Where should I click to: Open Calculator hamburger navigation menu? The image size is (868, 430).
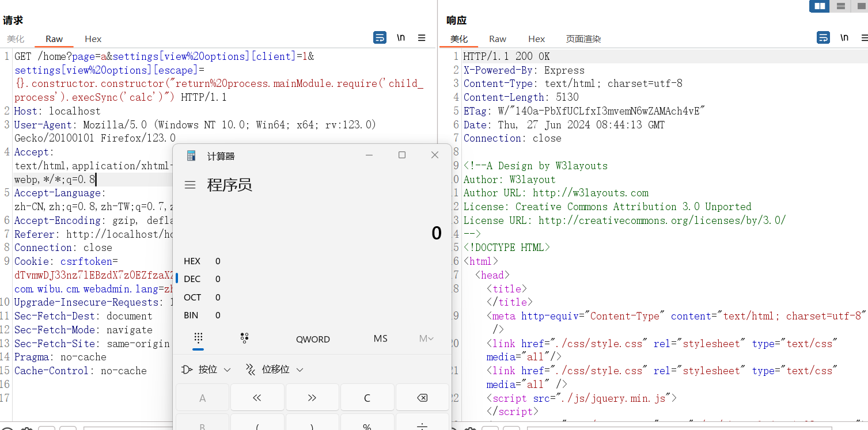(190, 185)
